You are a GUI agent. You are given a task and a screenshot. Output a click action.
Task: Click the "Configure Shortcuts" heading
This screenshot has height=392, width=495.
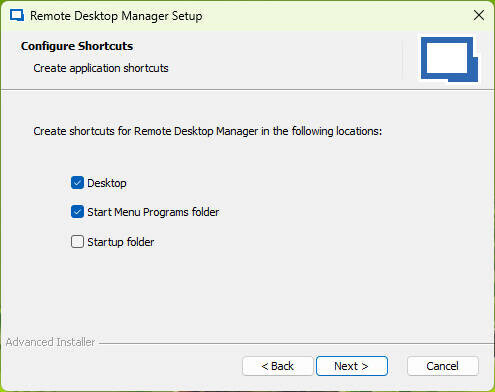click(x=77, y=46)
